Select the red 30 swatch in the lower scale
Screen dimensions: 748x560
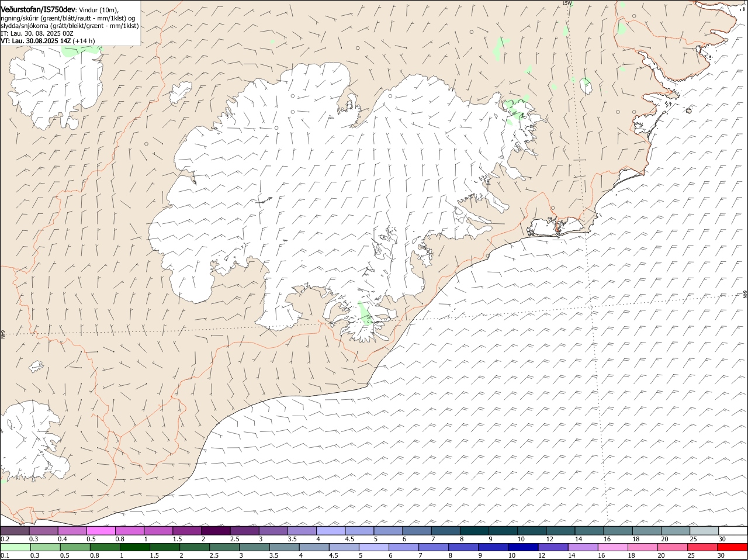[732, 548]
